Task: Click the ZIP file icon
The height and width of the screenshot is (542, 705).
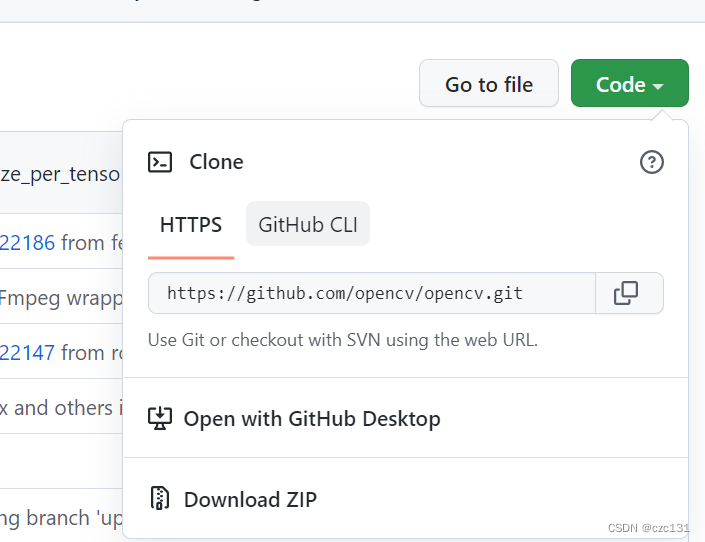Action: [160, 498]
